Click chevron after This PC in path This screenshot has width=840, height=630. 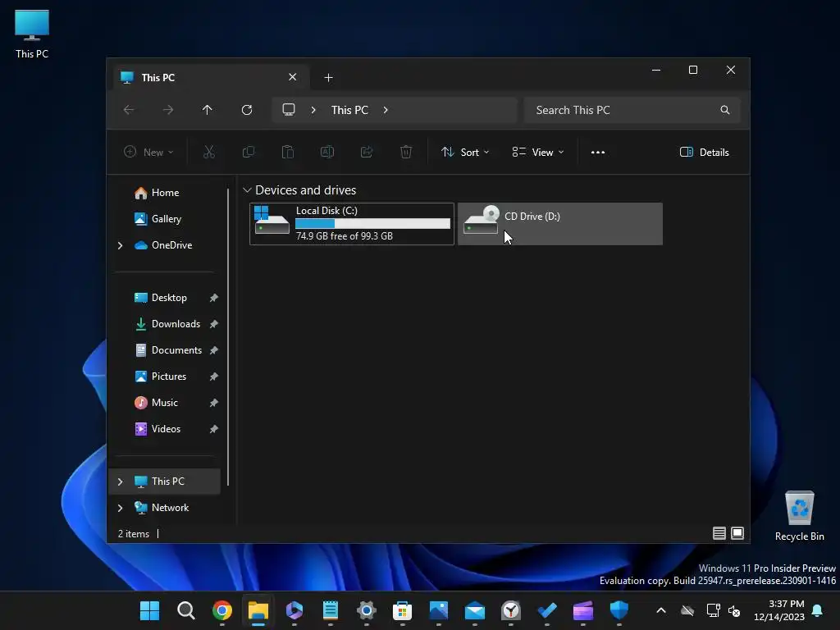pos(386,110)
